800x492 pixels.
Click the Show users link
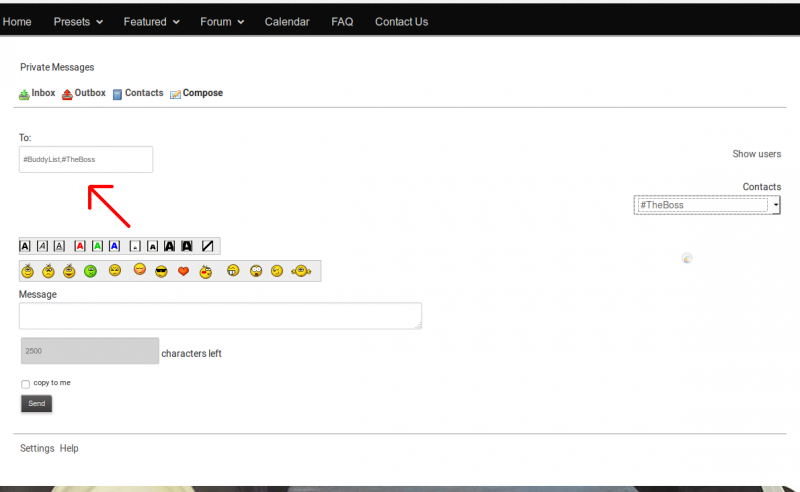pyautogui.click(x=756, y=154)
